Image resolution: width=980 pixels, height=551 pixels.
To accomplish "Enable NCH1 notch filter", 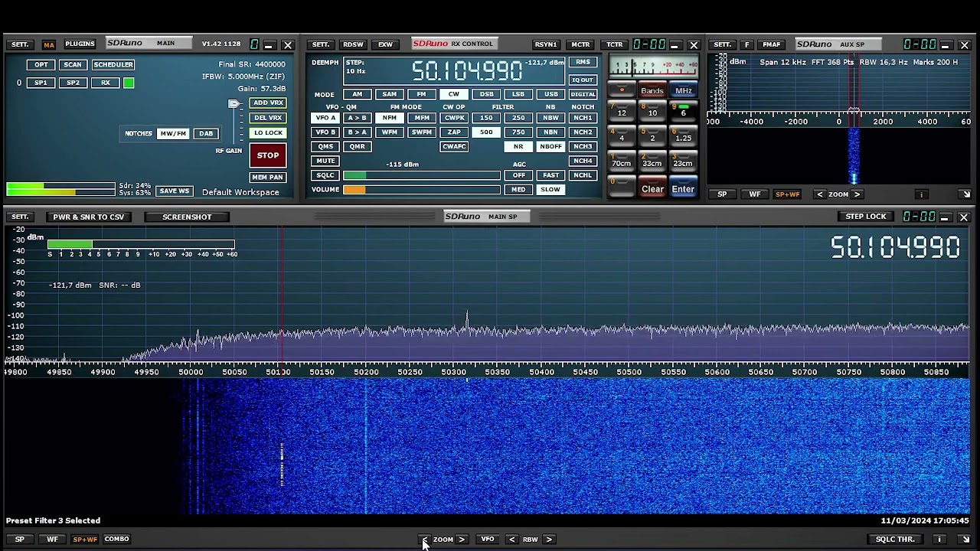I will point(583,118).
